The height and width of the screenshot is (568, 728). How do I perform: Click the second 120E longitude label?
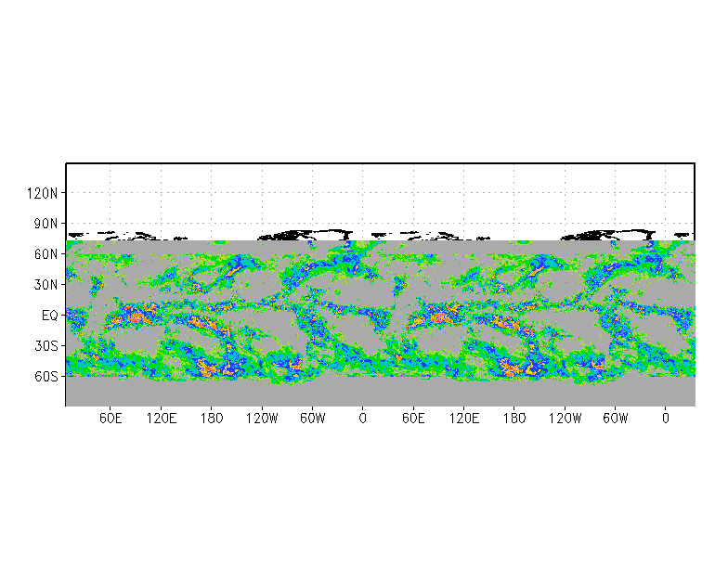464,419
